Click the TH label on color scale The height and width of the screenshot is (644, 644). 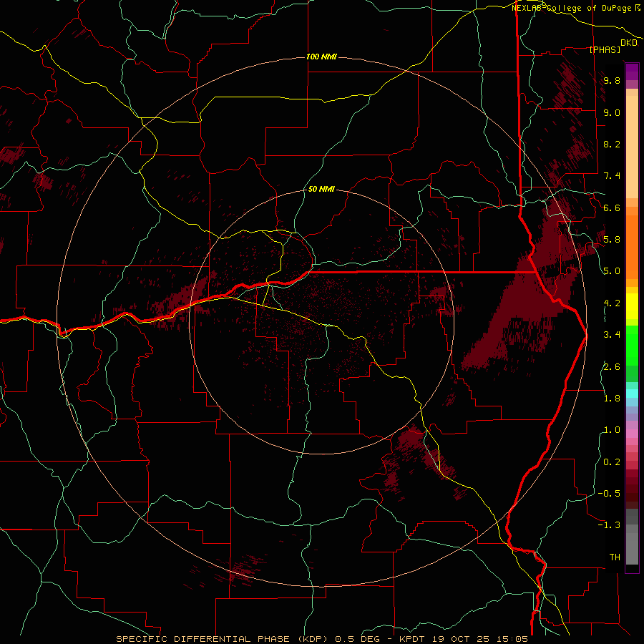coord(615,557)
